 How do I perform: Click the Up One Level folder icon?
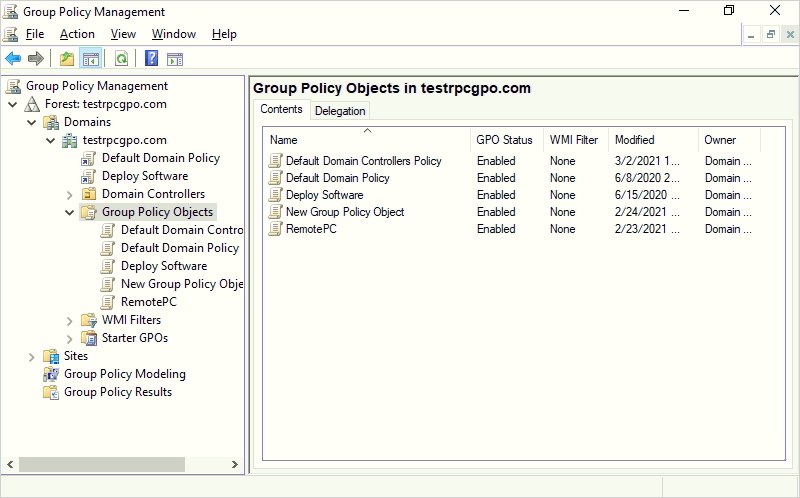click(67, 59)
